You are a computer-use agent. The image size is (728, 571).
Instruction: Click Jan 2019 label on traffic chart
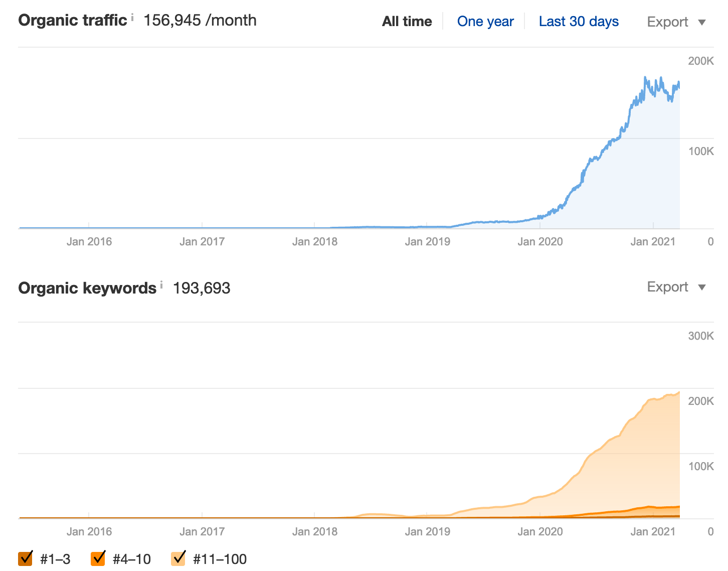pyautogui.click(x=427, y=242)
